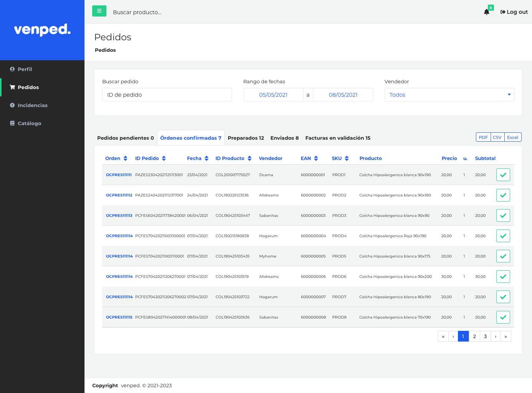Go to page 2
The image size is (532, 393).
point(474,336)
